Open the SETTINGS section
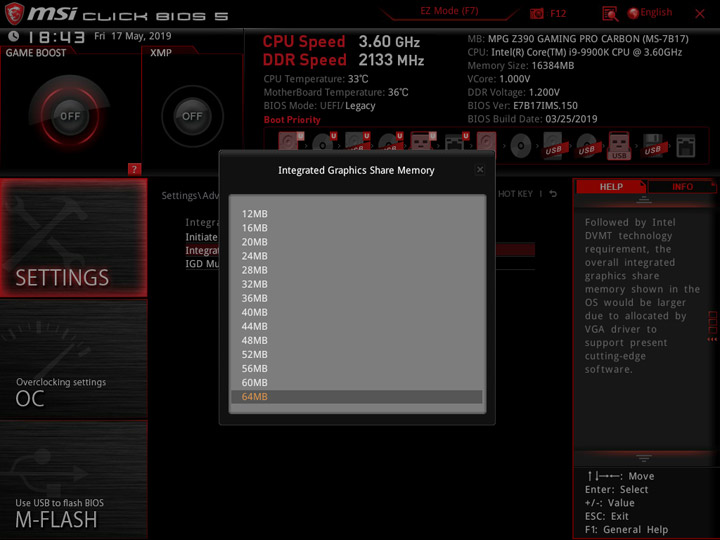 point(73,237)
